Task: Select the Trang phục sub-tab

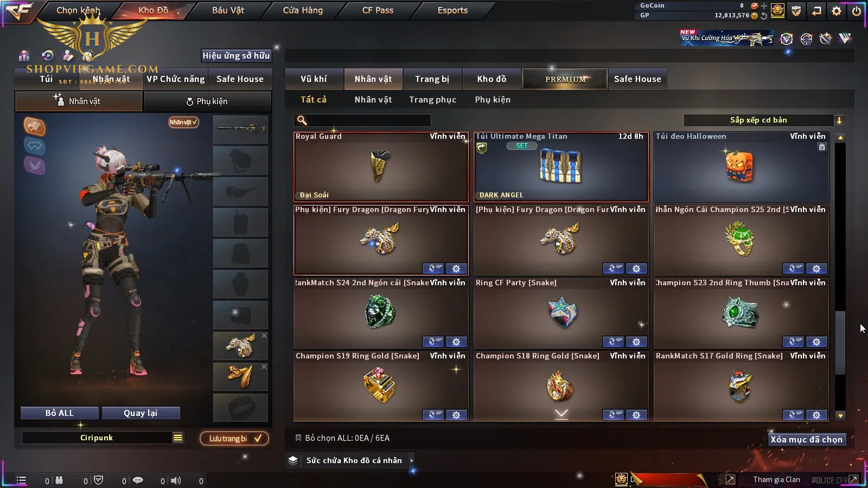Action: (x=433, y=100)
